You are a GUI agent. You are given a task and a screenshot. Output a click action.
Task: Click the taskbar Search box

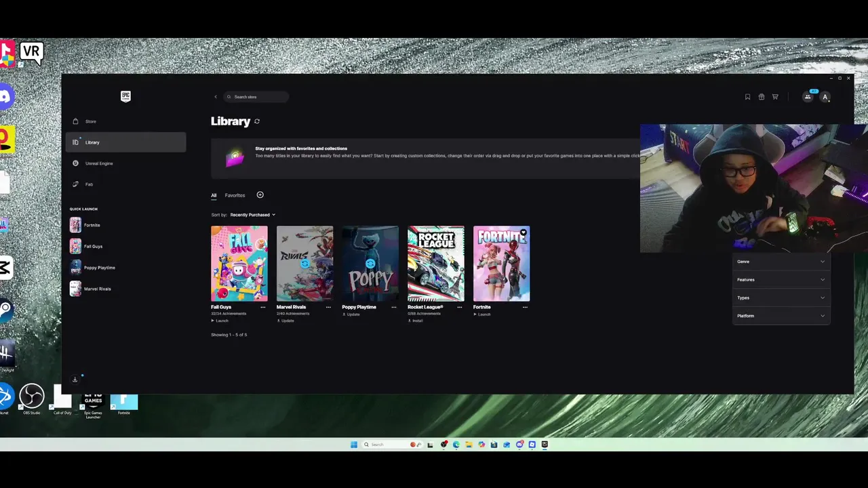pyautogui.click(x=393, y=445)
